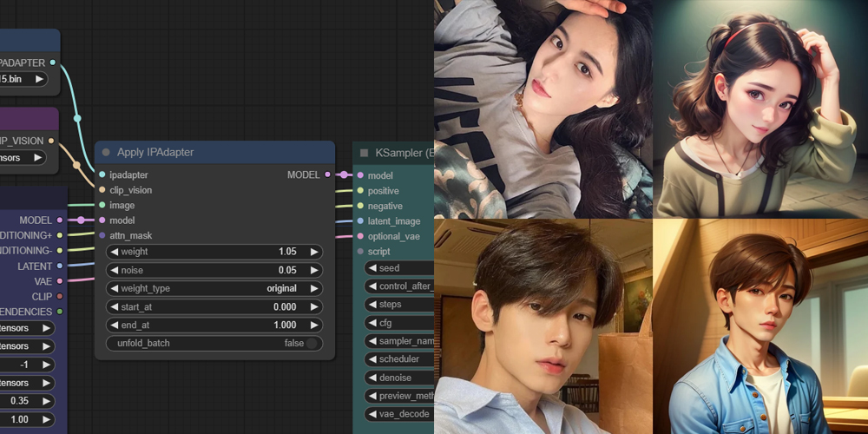Click the ipadapter input port on Apply IPAdapter
The height and width of the screenshot is (434, 868).
102,175
